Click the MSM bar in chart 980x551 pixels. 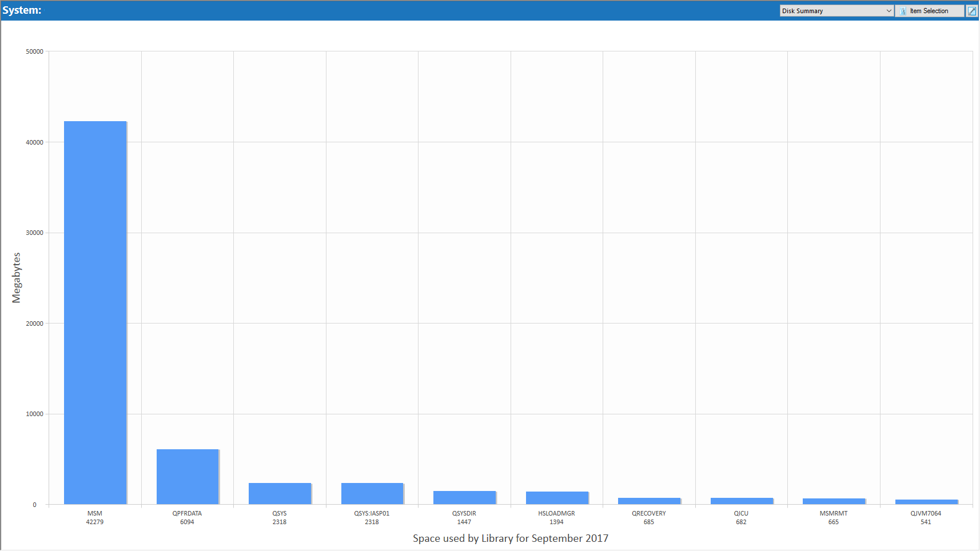(95, 312)
